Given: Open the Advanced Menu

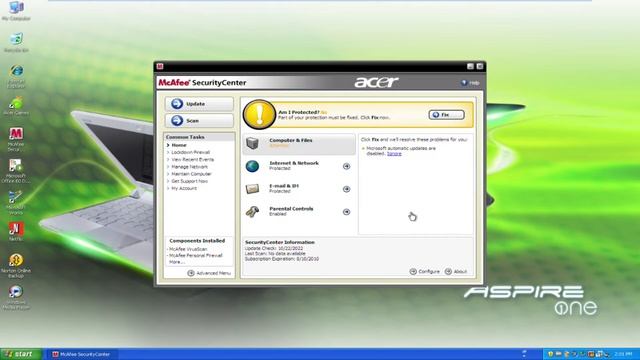Looking at the screenshot, I should tap(209, 273).
